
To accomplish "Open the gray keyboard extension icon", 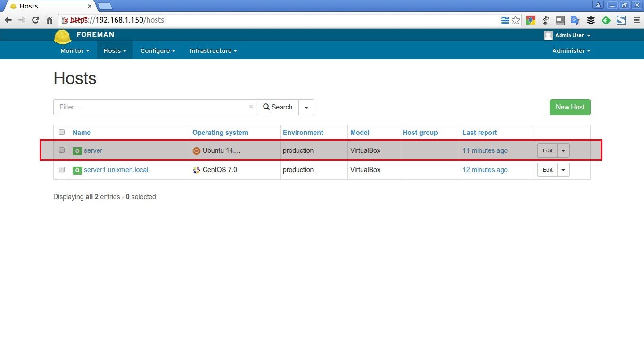I will 561,20.
